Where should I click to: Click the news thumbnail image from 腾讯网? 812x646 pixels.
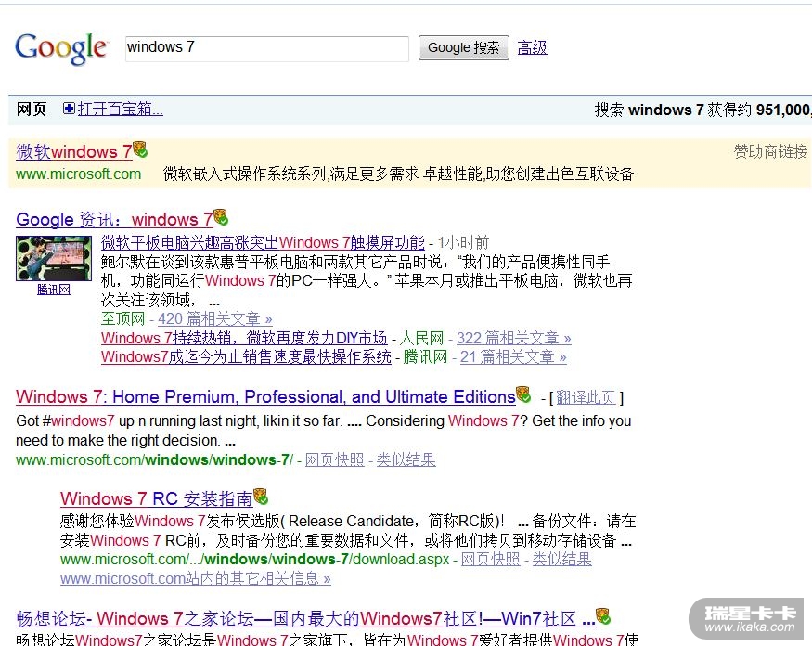pyautogui.click(x=54, y=258)
